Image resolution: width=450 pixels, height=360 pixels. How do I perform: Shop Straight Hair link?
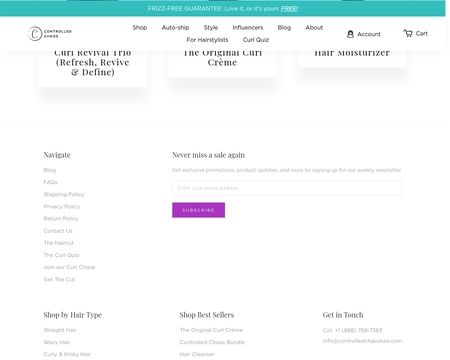(60, 330)
